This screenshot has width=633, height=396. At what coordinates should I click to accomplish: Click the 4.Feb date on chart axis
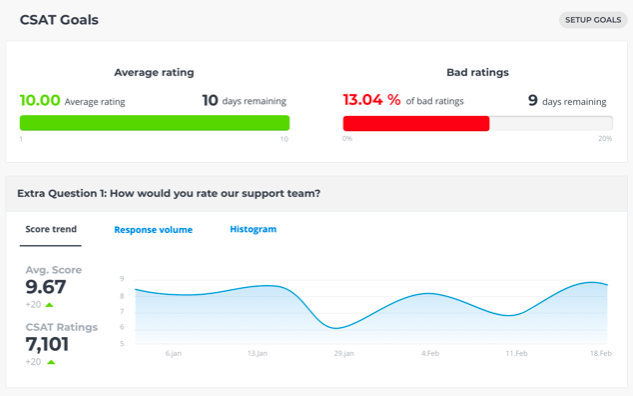click(x=430, y=353)
